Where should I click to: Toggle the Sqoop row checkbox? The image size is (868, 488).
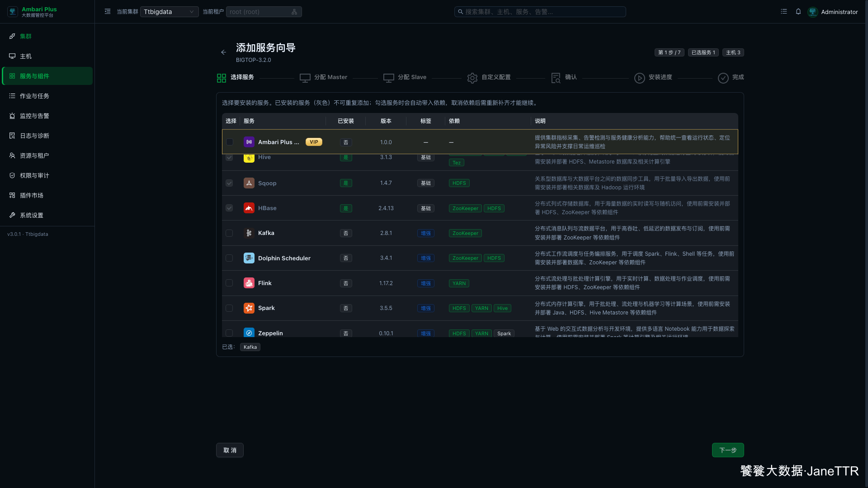tap(229, 183)
